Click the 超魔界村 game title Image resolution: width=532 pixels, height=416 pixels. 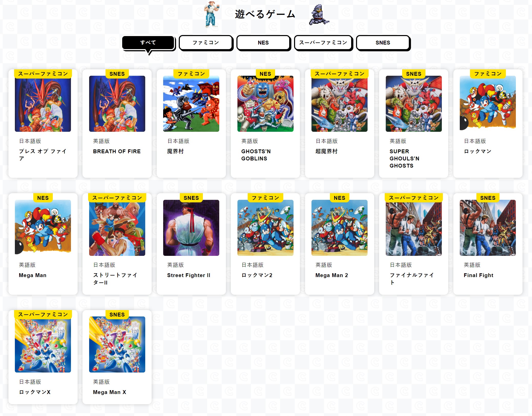326,151
